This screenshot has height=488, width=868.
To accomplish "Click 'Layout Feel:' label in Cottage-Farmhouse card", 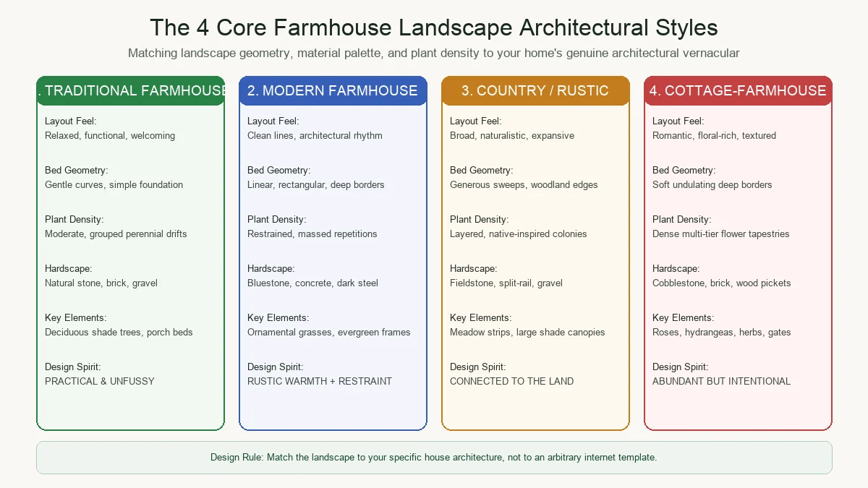I will (678, 121).
